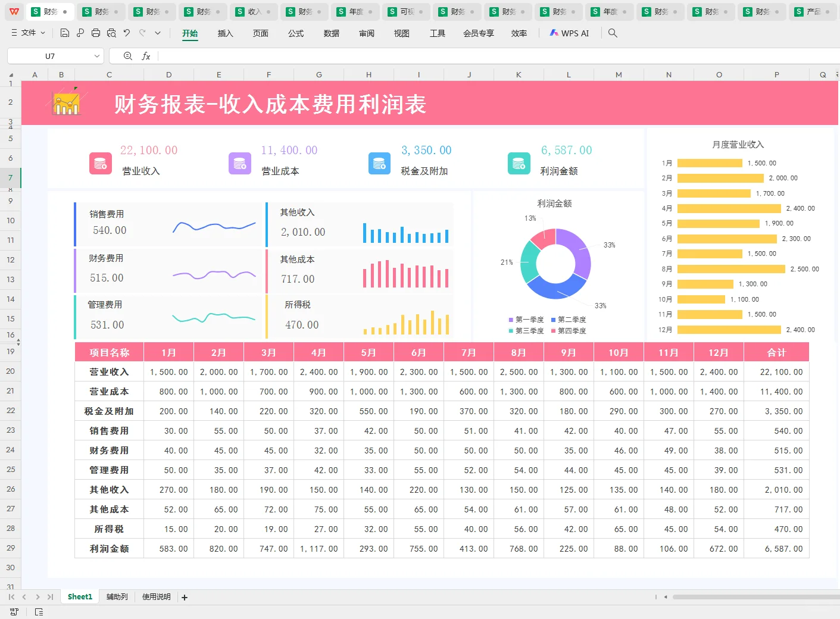Viewport: 840px width, 619px height.
Task: Select the 插入 ribbon tab
Action: 225,33
